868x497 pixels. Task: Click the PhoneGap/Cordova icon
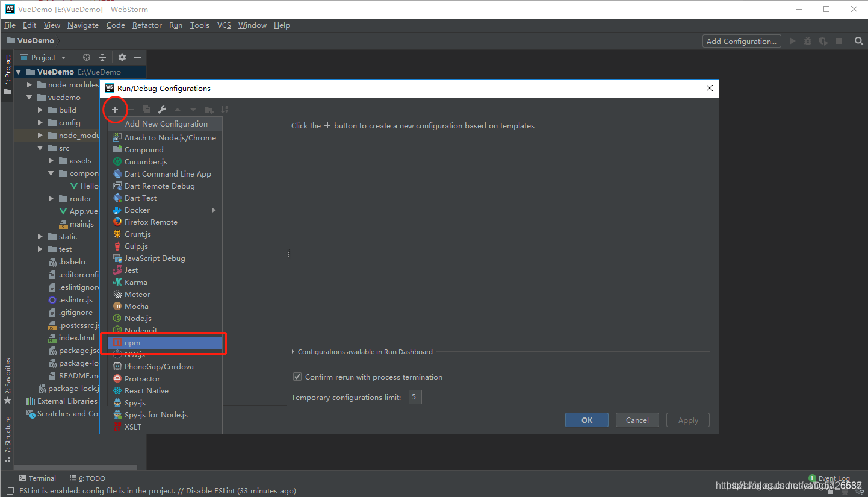pyautogui.click(x=117, y=366)
